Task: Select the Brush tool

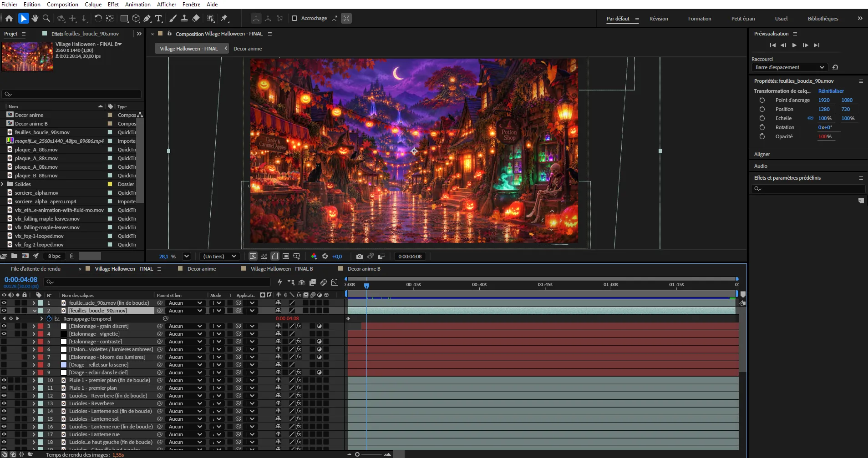Action: click(x=173, y=18)
